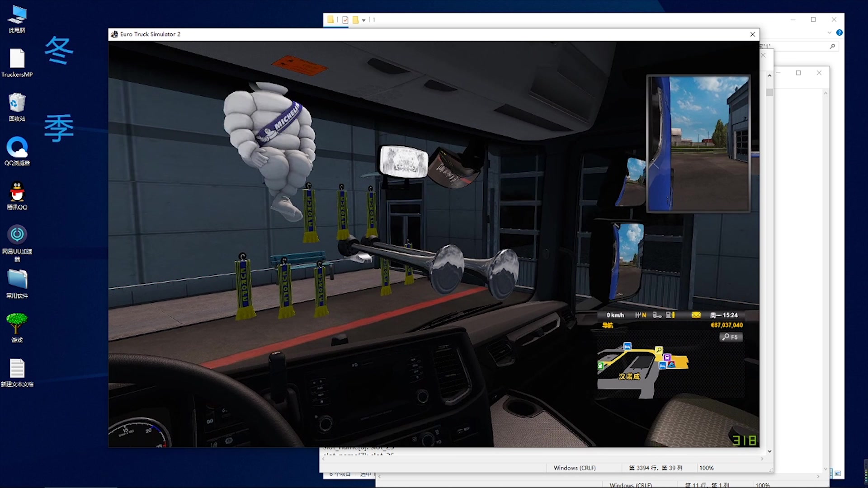The height and width of the screenshot is (488, 868).
Task: Click the 导航 navigation label
Action: tap(608, 325)
